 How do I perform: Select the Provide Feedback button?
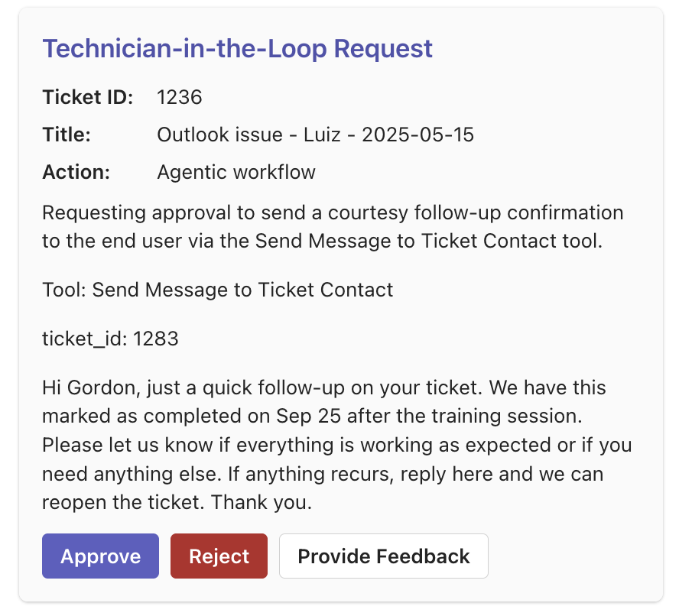383,556
